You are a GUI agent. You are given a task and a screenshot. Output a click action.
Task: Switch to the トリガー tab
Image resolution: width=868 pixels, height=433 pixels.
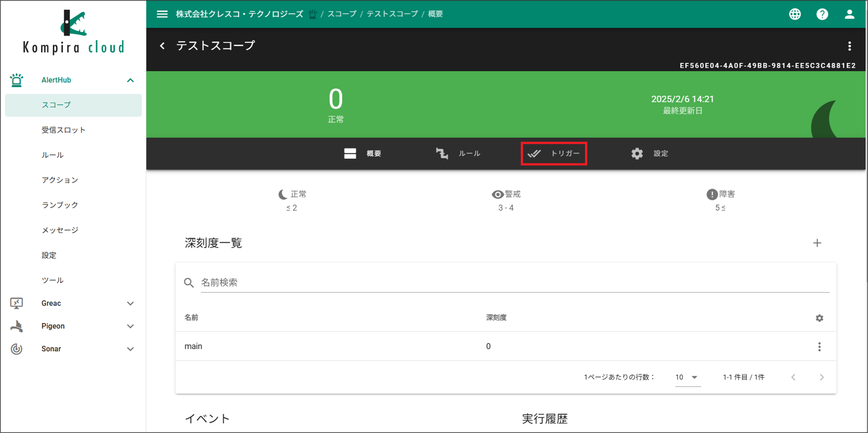(554, 153)
